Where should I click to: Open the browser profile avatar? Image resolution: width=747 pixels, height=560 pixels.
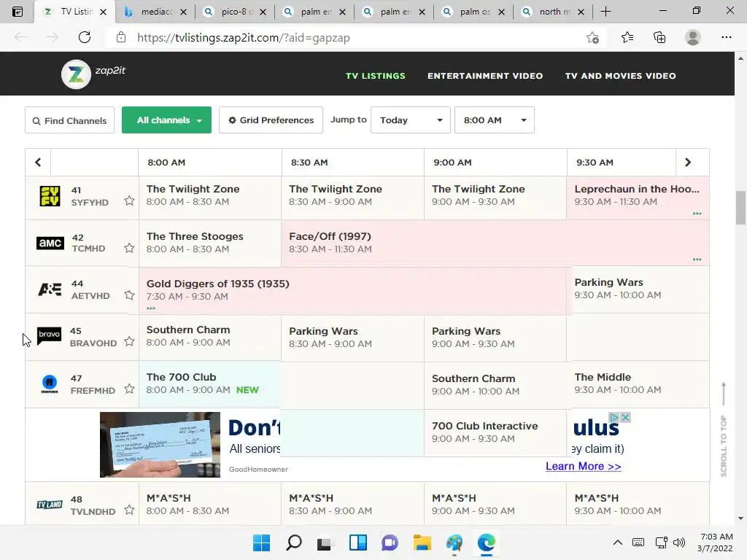pyautogui.click(x=693, y=37)
